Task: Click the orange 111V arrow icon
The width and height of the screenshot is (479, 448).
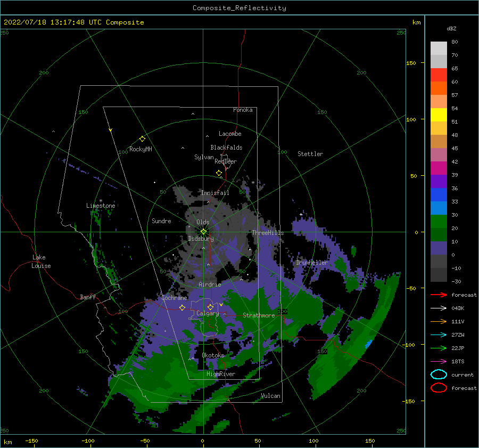Action: tap(439, 321)
